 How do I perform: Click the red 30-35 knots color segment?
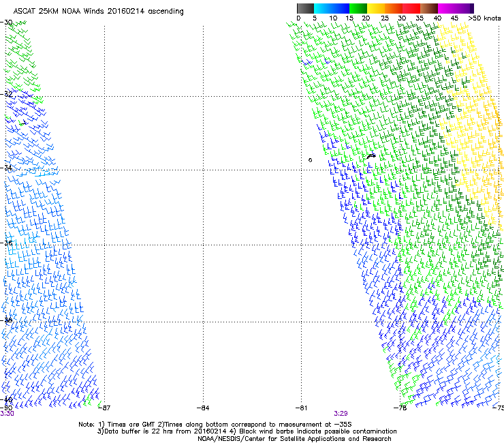point(411,8)
